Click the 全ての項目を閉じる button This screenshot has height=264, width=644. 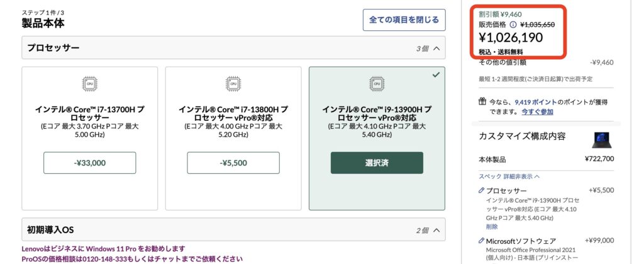[x=404, y=20]
